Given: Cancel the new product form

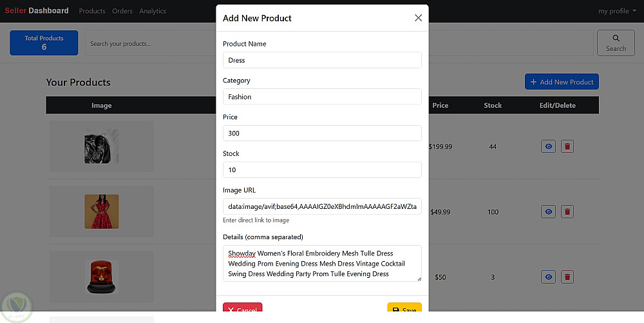Looking at the screenshot, I should tap(242, 310).
